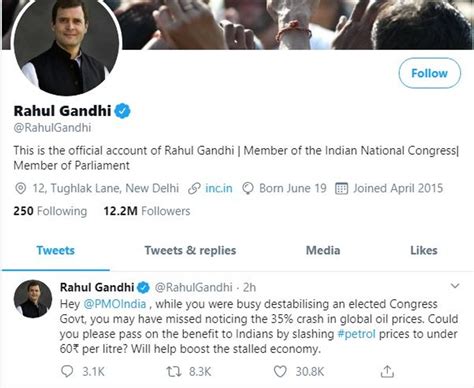Open the #petrol hashtag
Image resolution: width=474 pixels, height=388 pixels.
tap(356, 334)
